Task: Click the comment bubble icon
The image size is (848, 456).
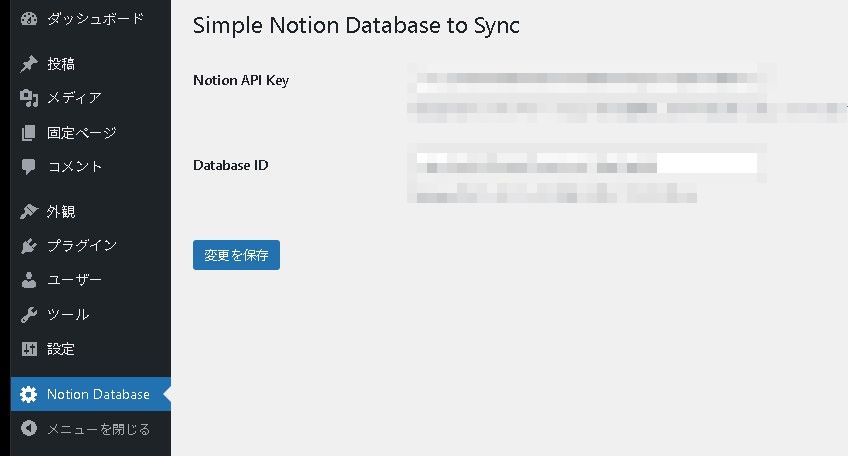Action: [x=29, y=166]
